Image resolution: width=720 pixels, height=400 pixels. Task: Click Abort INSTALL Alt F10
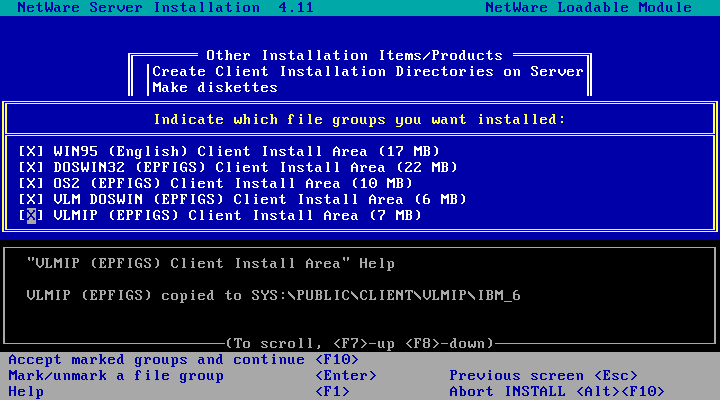(557, 392)
